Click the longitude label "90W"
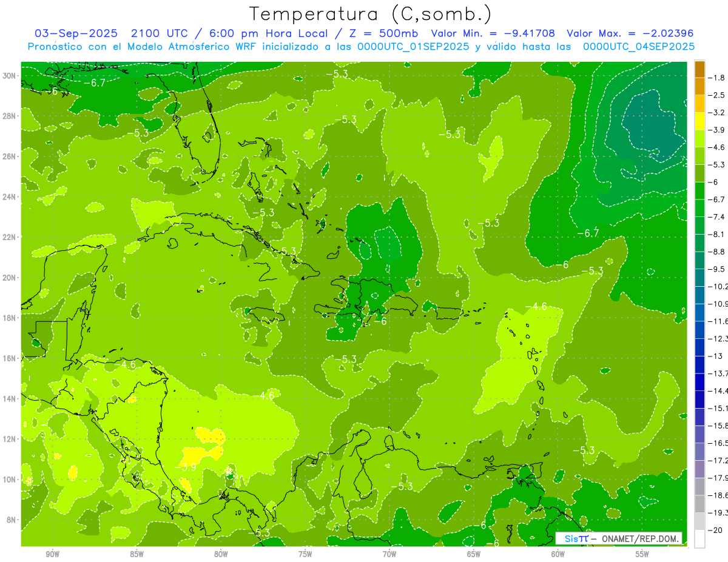This screenshot has width=728, height=562. click(53, 554)
